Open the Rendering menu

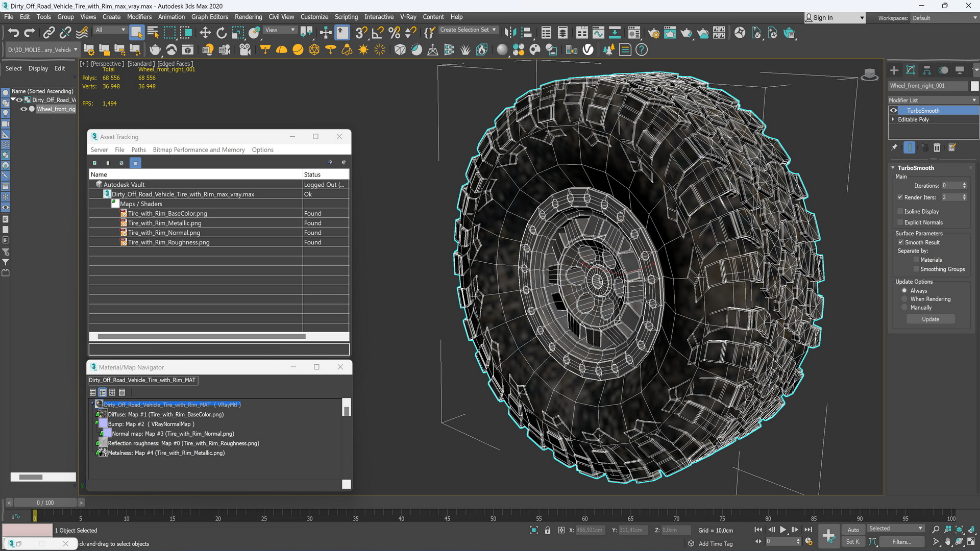[248, 17]
